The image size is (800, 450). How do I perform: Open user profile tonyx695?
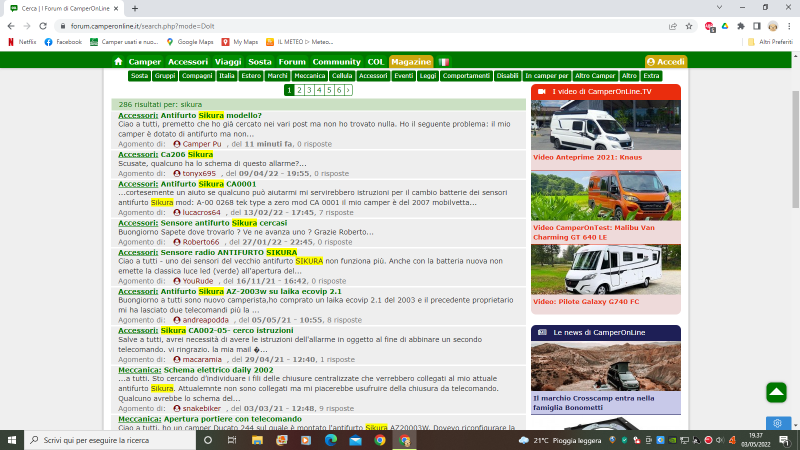199,173
